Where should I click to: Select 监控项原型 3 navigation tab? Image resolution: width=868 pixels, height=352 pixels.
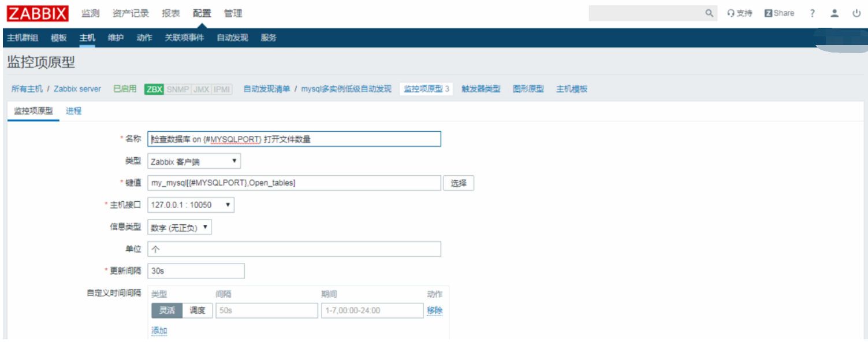(426, 89)
